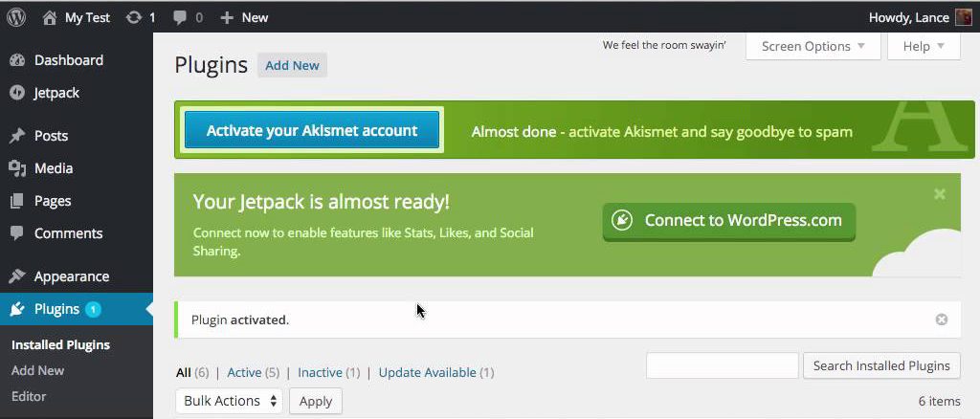Click 'Your Jetpack is almost ready!' heading
Screen dimensions: 980x419
pyautogui.click(x=322, y=202)
